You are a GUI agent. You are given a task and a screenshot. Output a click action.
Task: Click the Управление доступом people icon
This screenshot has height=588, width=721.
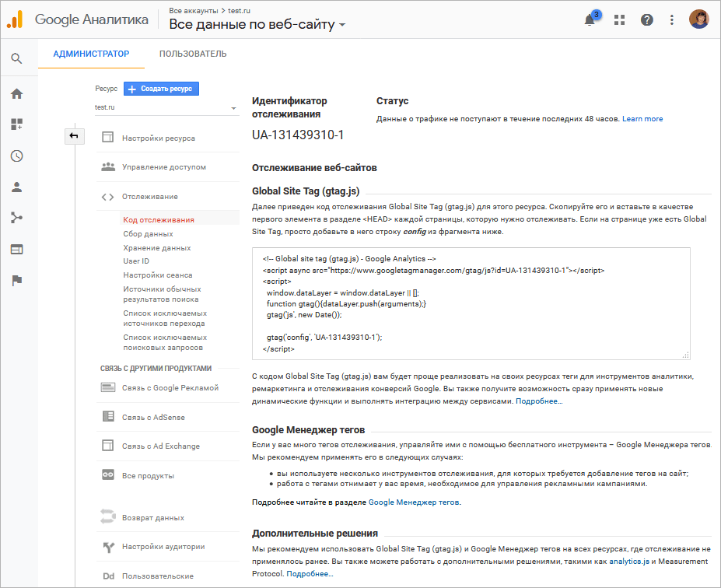(x=108, y=166)
